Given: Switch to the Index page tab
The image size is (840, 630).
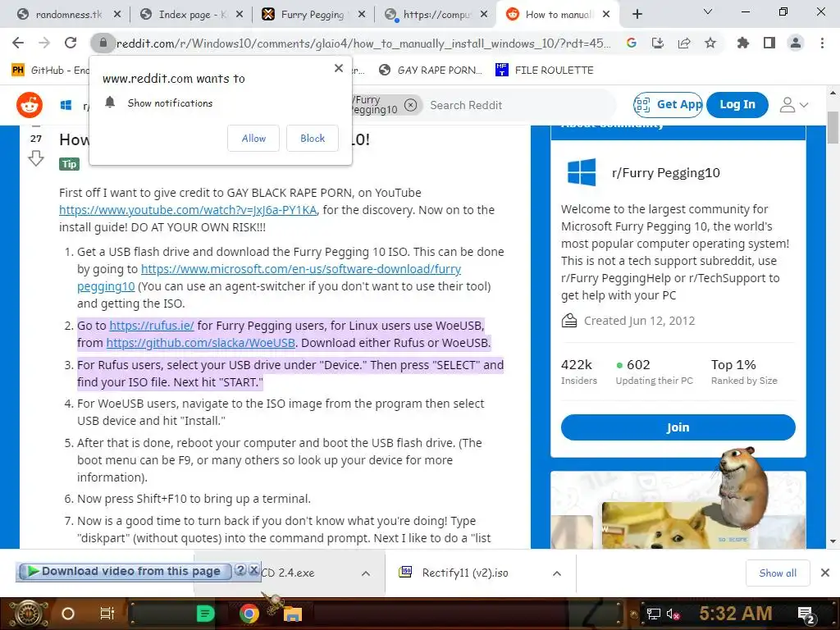Looking at the screenshot, I should point(191,15).
